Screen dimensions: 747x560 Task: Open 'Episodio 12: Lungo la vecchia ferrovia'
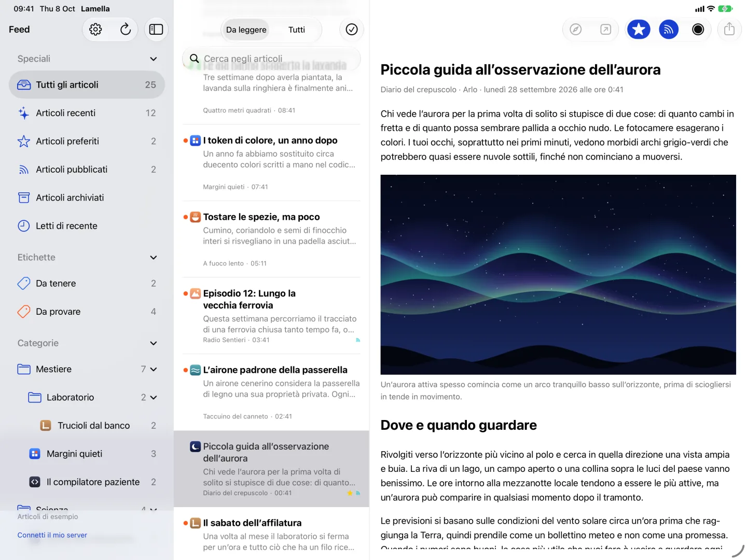[271, 316]
